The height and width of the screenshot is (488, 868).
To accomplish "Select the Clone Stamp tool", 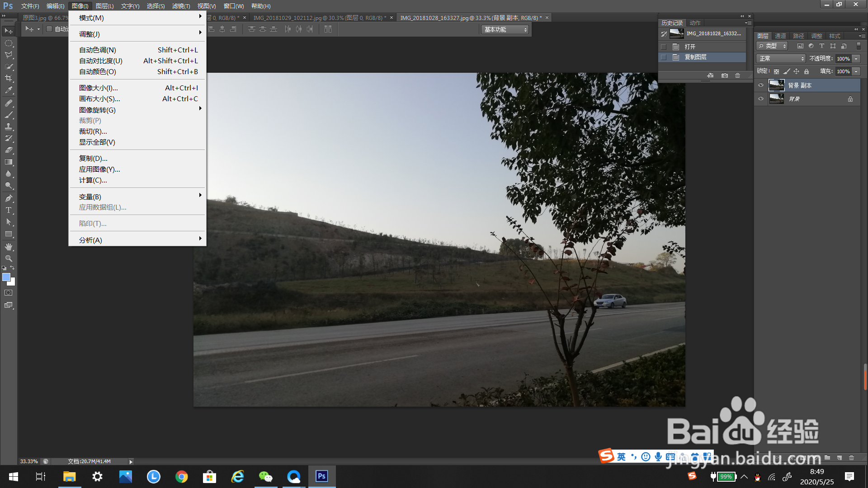I will (9, 127).
